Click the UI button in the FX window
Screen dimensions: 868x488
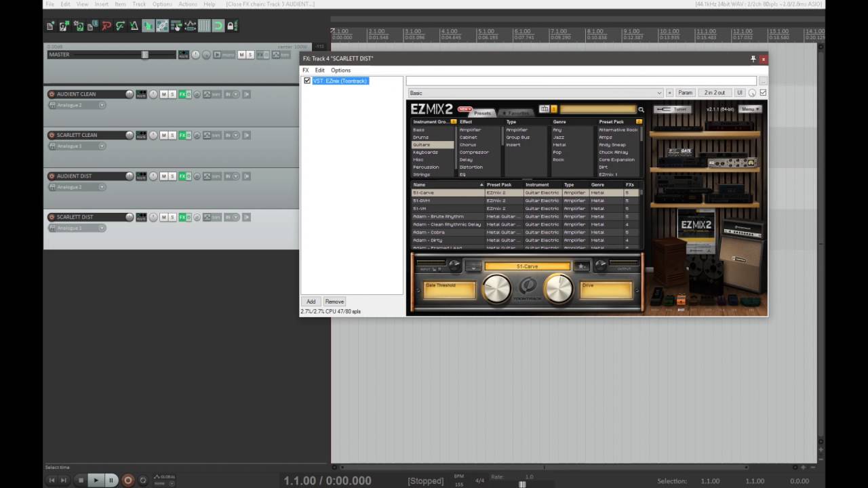click(740, 93)
